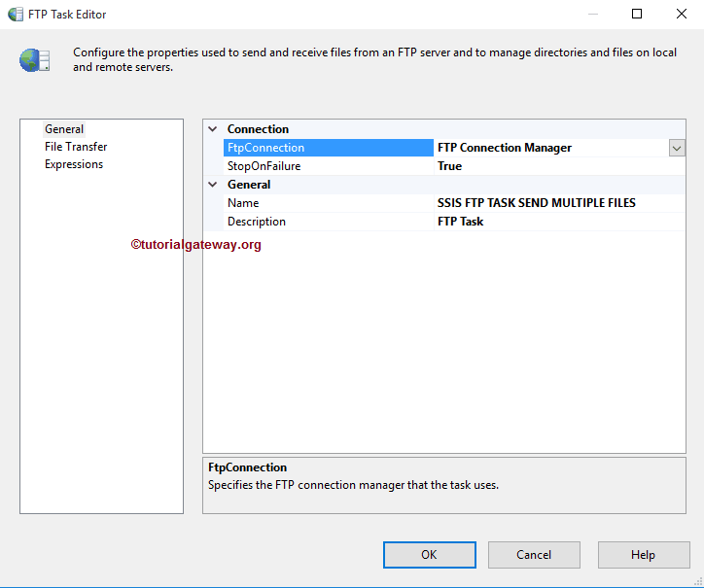The width and height of the screenshot is (704, 588).
Task: Click the FTP Connection Manager value
Action: point(505,148)
